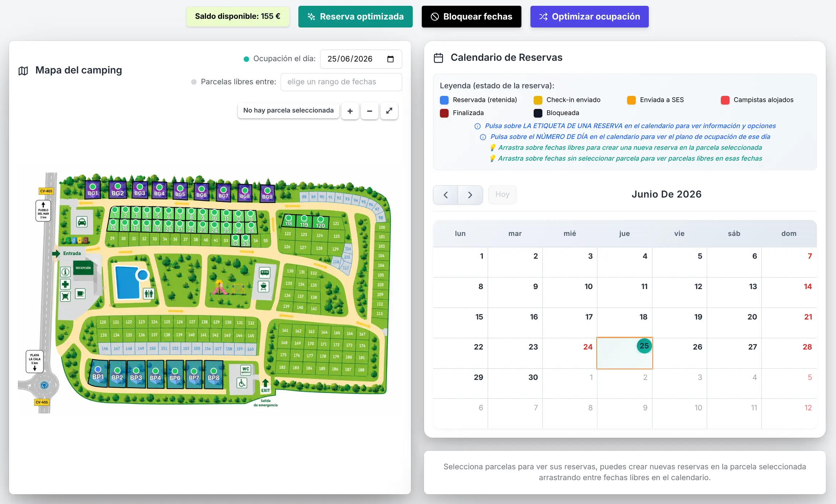Select plot BP2 on the map
The width and height of the screenshot is (836, 504).
coord(117,374)
